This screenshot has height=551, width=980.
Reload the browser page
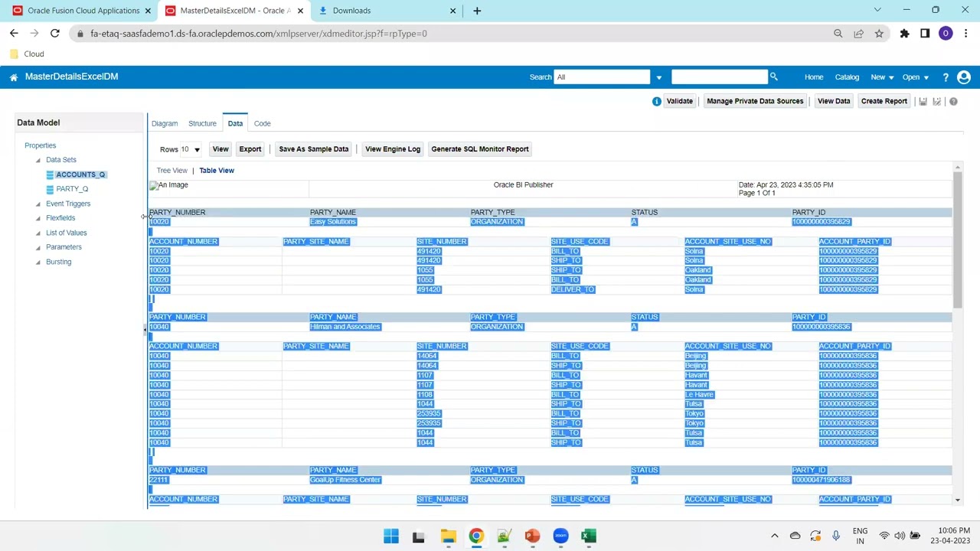(x=55, y=34)
